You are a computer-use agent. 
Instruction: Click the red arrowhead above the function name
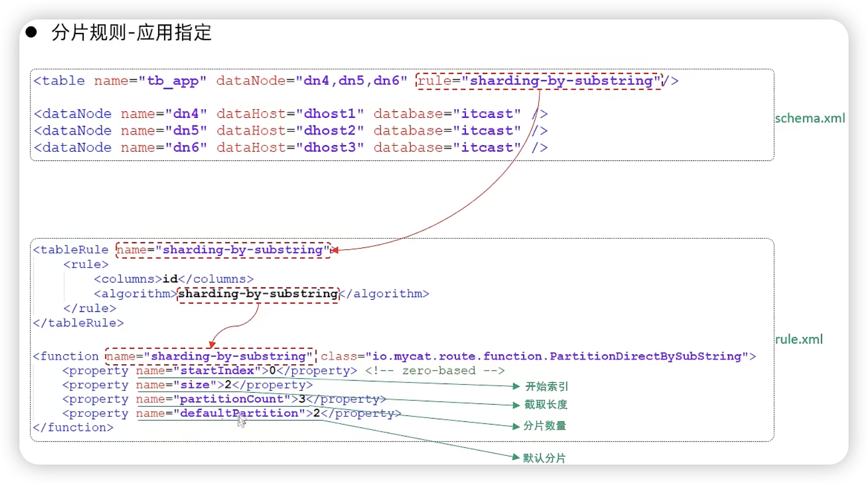[x=212, y=344]
